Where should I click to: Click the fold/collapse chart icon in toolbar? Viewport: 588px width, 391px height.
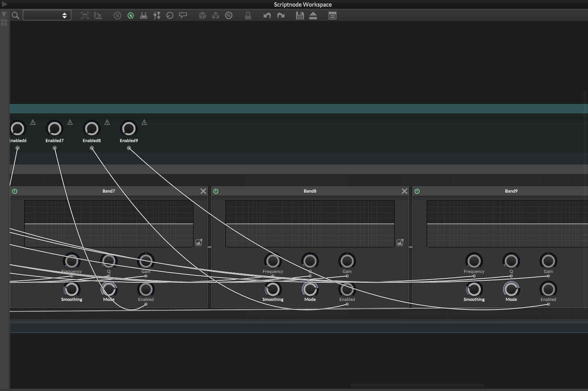click(x=98, y=16)
